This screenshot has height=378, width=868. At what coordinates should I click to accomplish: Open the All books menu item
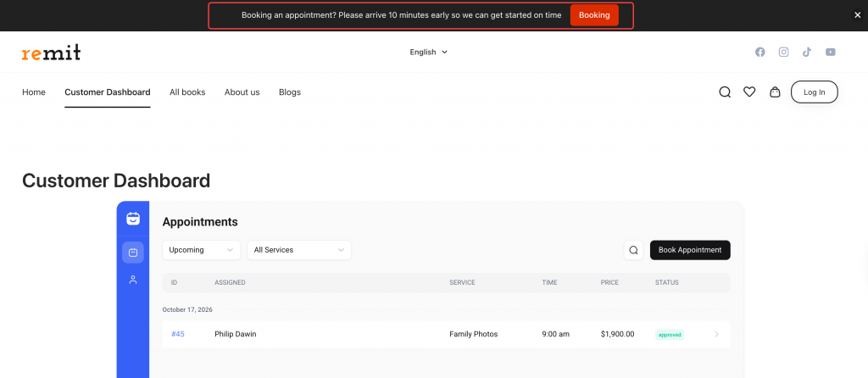(187, 92)
